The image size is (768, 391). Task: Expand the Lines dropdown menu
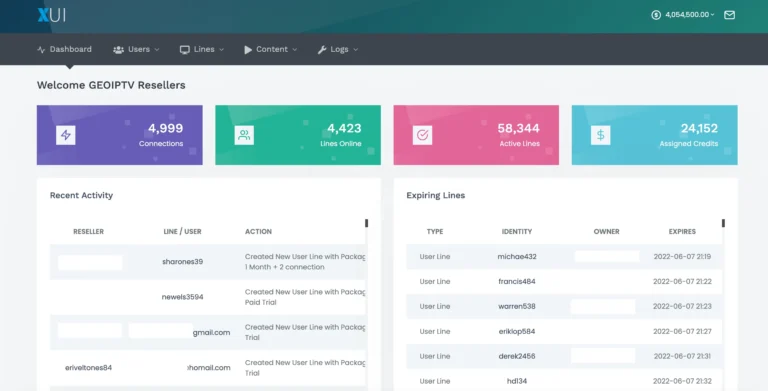click(x=202, y=49)
